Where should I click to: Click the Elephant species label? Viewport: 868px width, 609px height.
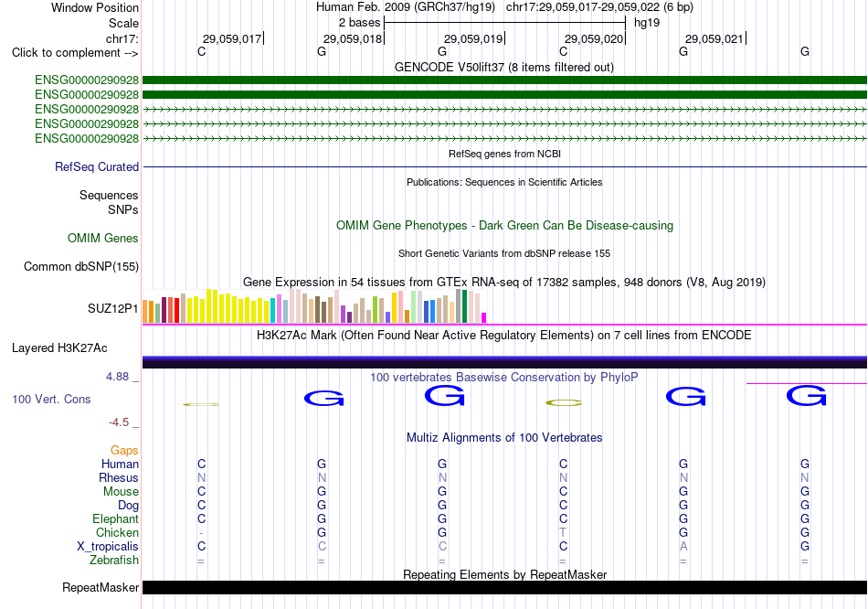(115, 518)
